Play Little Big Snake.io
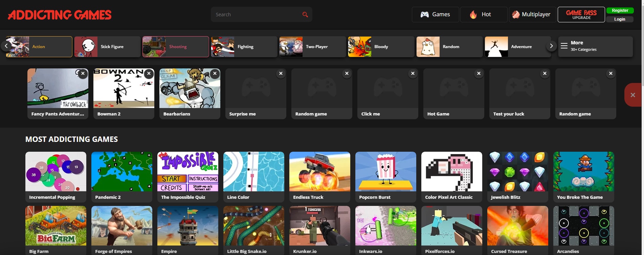Viewport: 644px width, 255px height. [254, 230]
